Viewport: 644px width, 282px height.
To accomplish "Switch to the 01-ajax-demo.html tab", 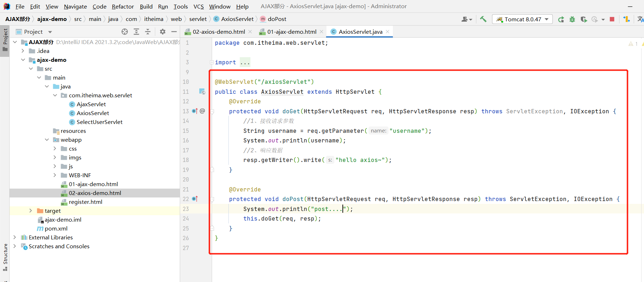I will coord(292,32).
